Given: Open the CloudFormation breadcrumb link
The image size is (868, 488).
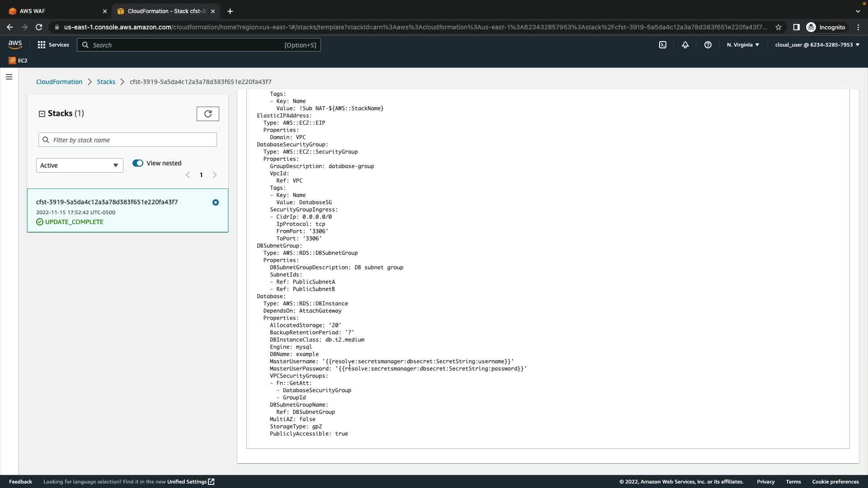Looking at the screenshot, I should 59,82.
